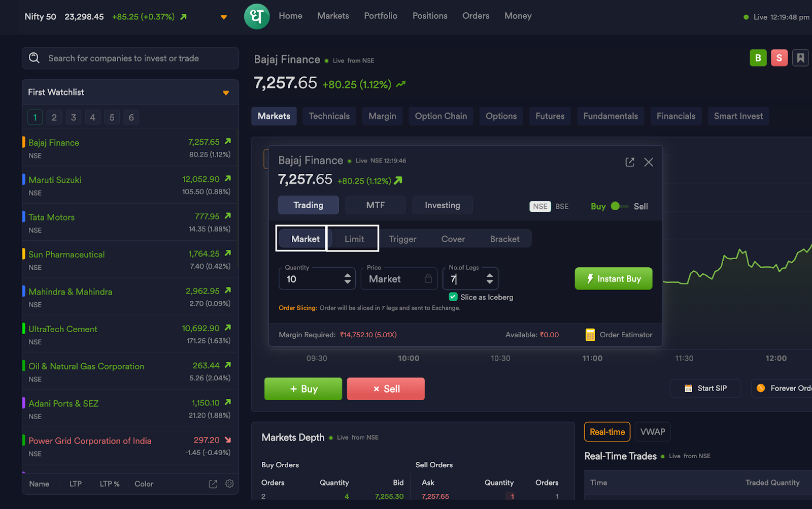Go to Positions page
This screenshot has height=509, width=812.
(x=430, y=16)
